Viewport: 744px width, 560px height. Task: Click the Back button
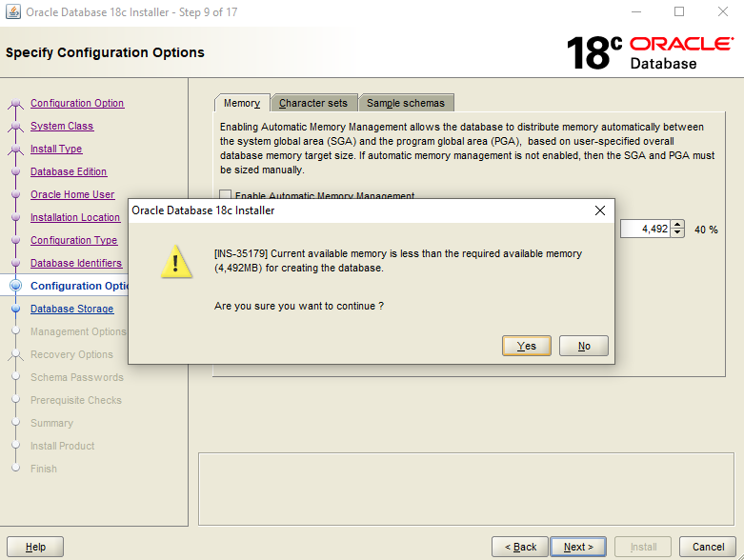pos(520,547)
